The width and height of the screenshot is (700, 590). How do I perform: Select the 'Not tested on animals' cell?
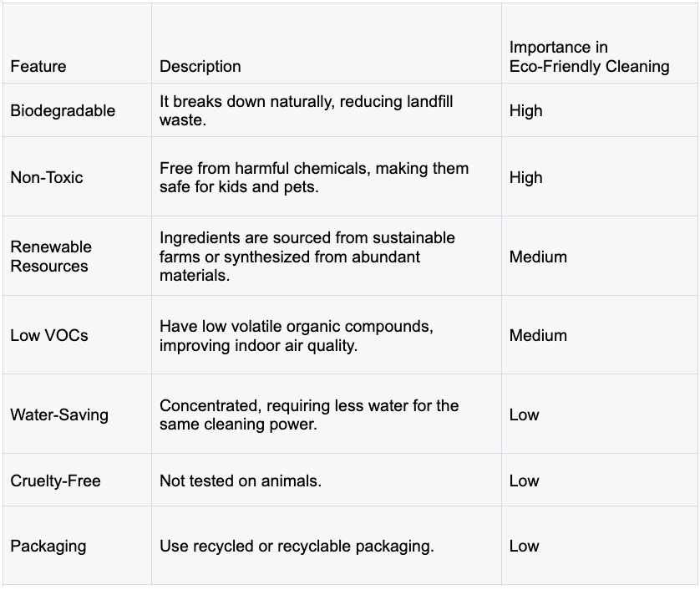[x=327, y=481]
